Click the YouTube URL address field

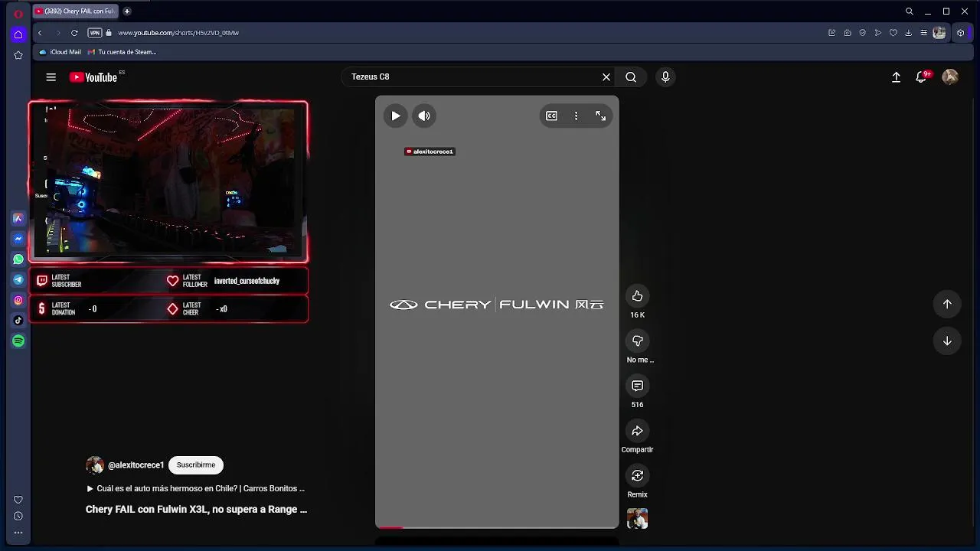click(x=178, y=33)
